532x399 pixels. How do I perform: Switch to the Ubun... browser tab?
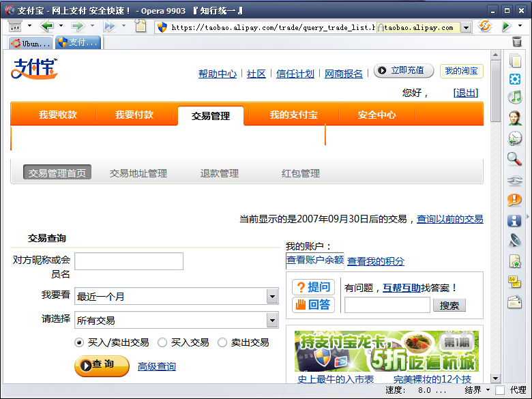31,43
